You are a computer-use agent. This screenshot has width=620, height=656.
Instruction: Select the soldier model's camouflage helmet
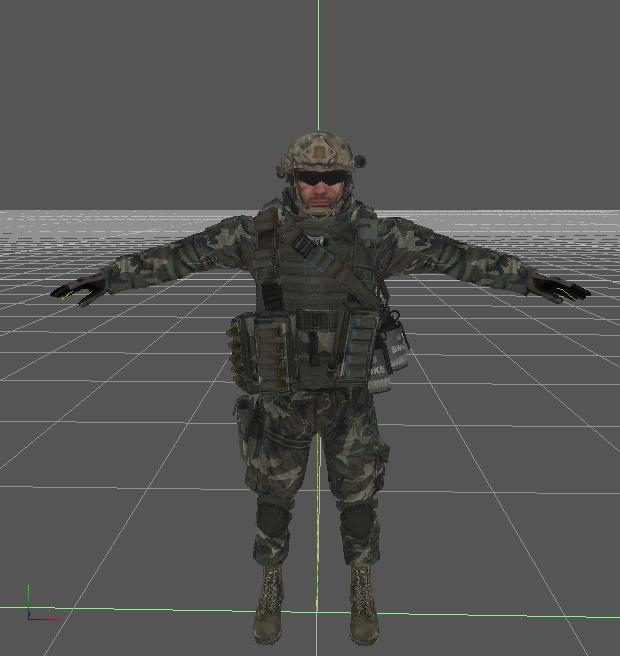[x=319, y=154]
